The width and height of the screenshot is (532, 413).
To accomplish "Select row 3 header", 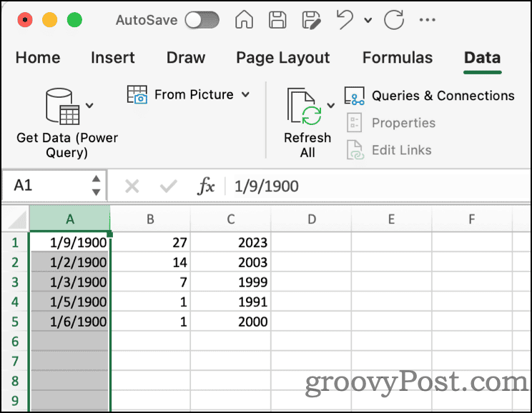I will 15,282.
